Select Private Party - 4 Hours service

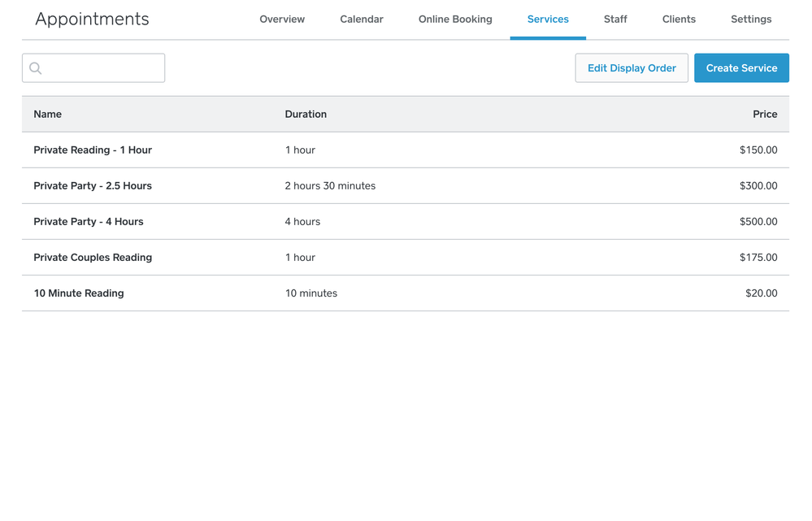(x=89, y=222)
